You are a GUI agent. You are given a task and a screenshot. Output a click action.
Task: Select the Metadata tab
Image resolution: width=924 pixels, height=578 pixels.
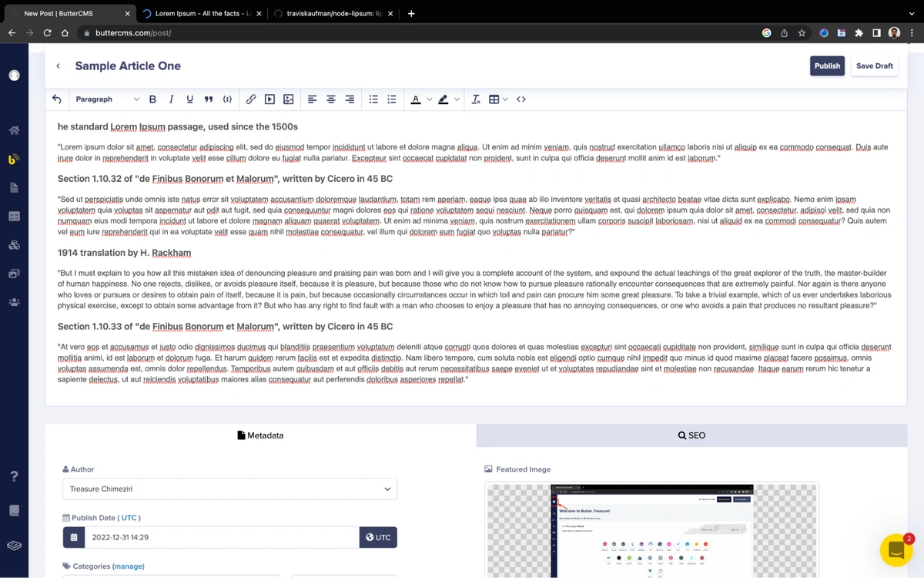260,435
